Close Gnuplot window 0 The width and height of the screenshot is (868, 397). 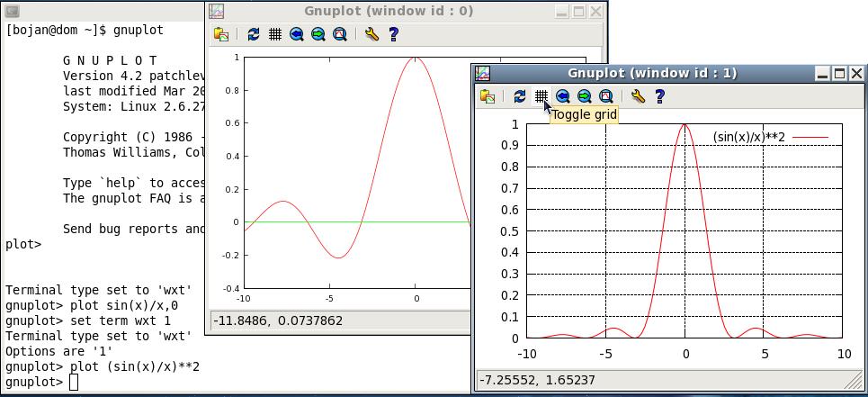click(x=595, y=11)
